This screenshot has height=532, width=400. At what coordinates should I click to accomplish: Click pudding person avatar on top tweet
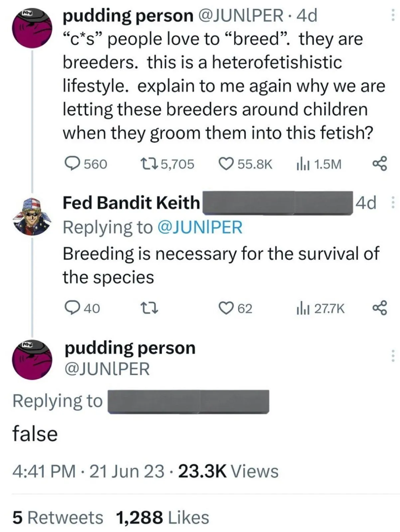pyautogui.click(x=32, y=28)
